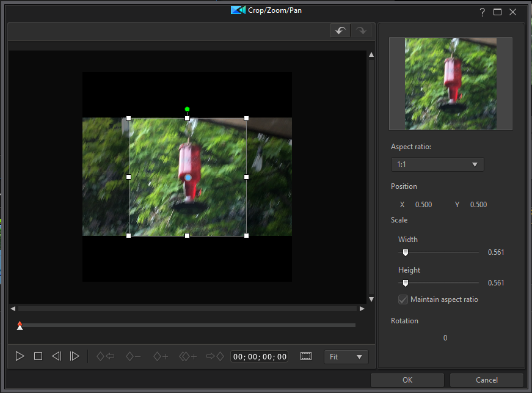Click the add keyframe diamond icon
Image resolution: width=532 pixels, height=393 pixels.
(x=161, y=356)
